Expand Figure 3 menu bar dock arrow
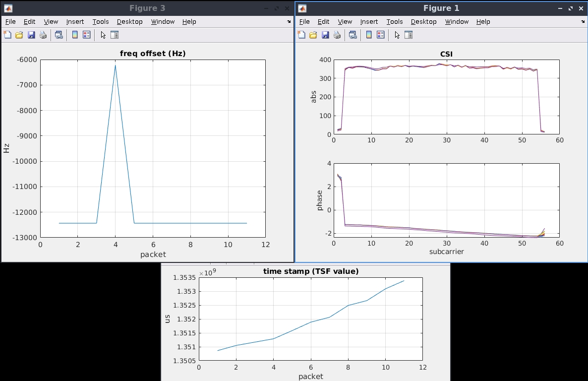This screenshot has height=381, width=588. pos(289,22)
